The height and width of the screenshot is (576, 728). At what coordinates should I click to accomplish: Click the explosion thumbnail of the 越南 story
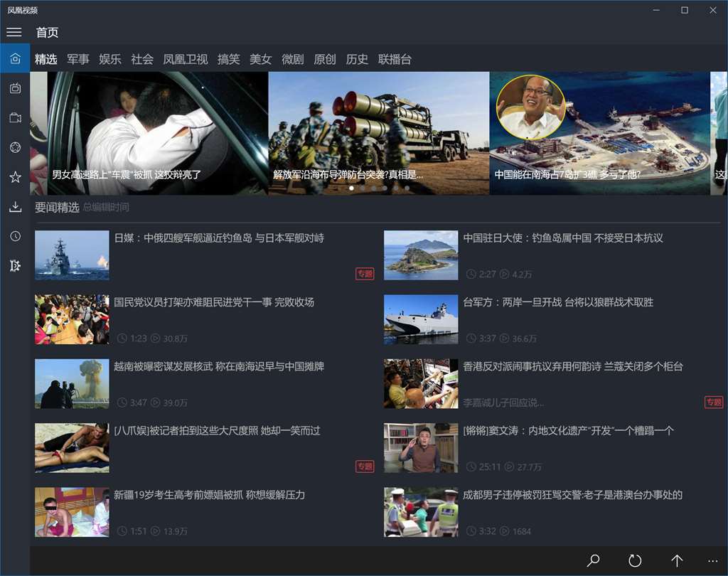(x=72, y=384)
